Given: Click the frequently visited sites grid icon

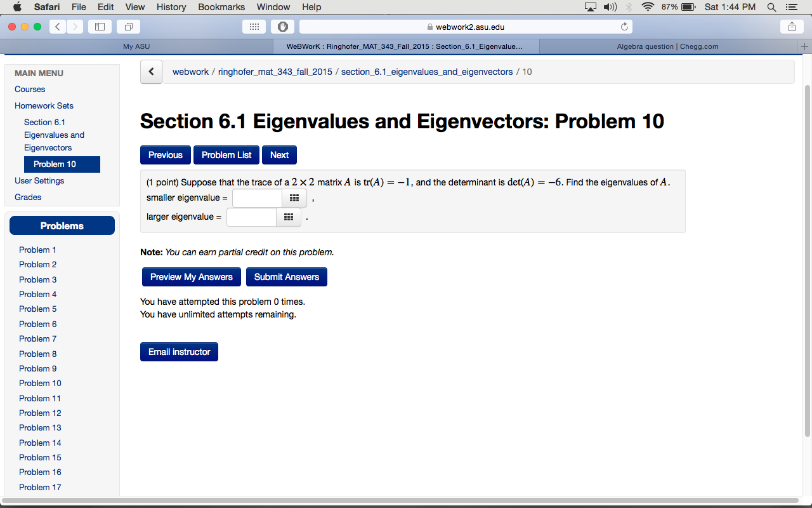Looking at the screenshot, I should tap(254, 27).
